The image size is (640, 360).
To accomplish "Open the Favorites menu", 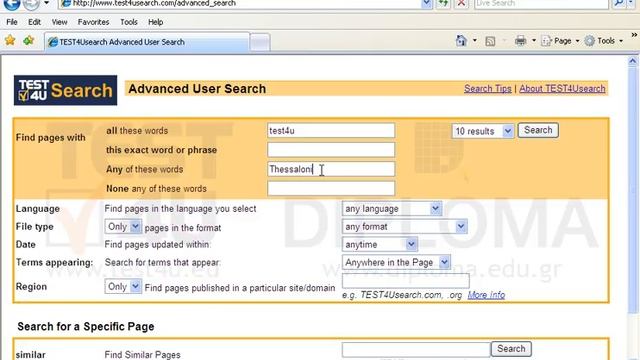I will (93, 22).
